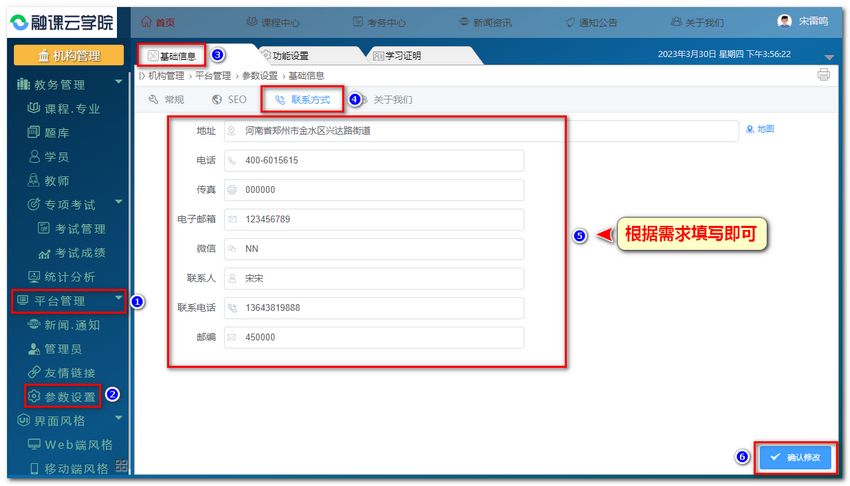Viewport: 850px width, 486px height.
Task: Open Web端风格 in the sidebar
Action: (x=78, y=445)
